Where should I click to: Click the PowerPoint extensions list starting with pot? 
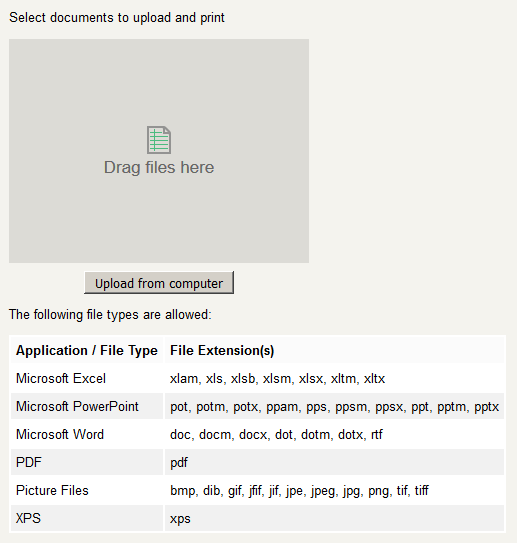(x=335, y=406)
